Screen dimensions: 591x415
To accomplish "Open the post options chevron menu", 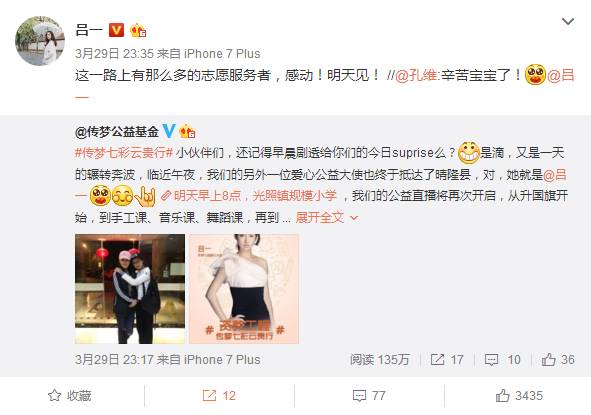I will pos(568,21).
